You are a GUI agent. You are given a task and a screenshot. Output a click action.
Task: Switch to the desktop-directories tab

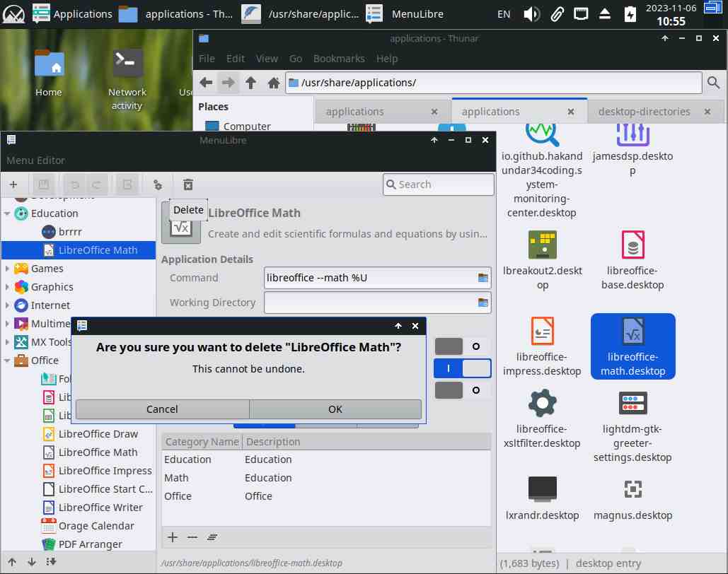point(644,111)
